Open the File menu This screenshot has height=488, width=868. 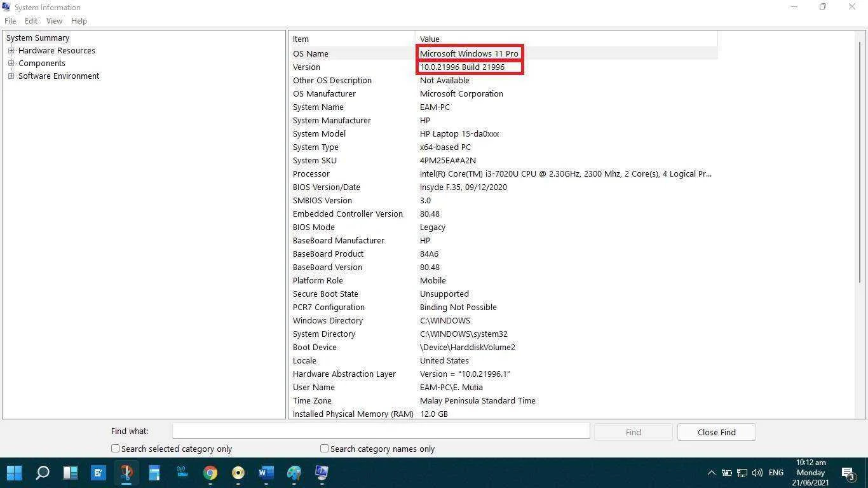pos(10,21)
